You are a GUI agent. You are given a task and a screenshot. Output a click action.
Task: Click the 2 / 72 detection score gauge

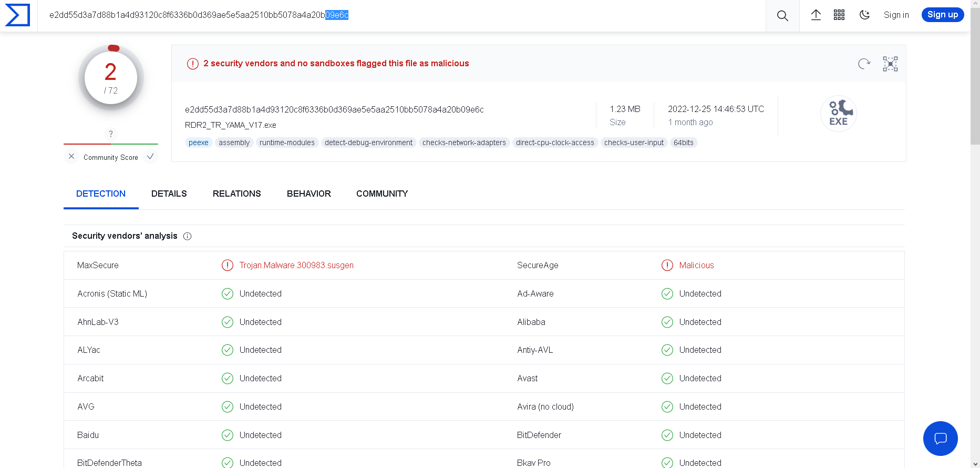point(111,78)
